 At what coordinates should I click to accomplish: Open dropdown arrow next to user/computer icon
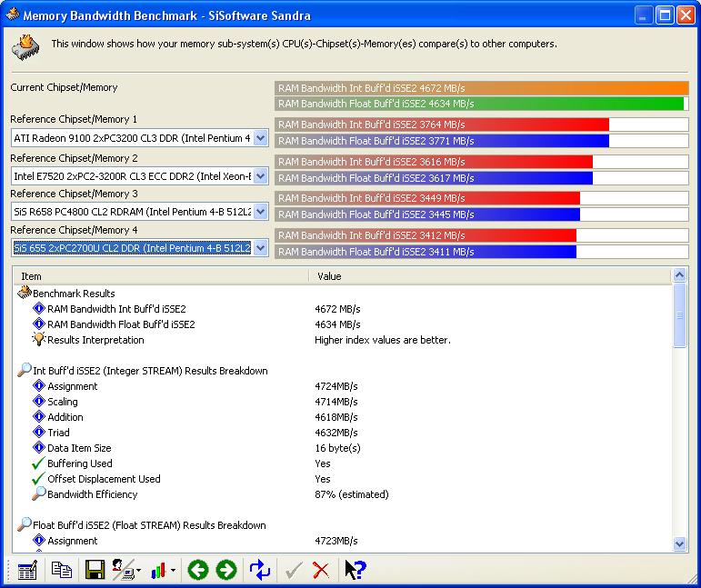138,571
